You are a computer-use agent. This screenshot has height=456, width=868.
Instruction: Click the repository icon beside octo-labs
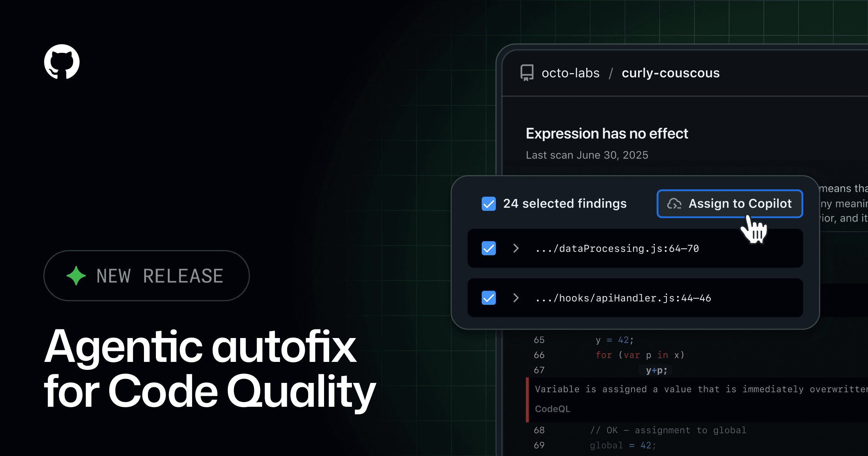pyautogui.click(x=527, y=73)
